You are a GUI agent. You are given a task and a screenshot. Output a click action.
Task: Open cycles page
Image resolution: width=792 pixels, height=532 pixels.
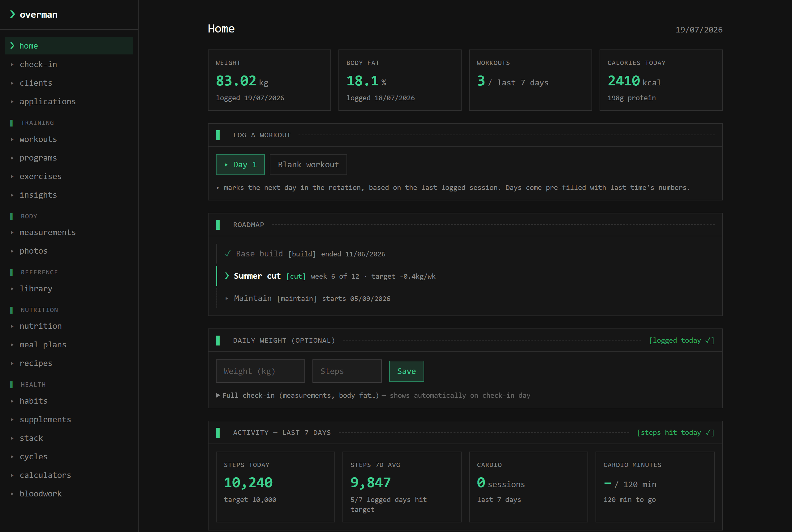[x=69, y=457]
